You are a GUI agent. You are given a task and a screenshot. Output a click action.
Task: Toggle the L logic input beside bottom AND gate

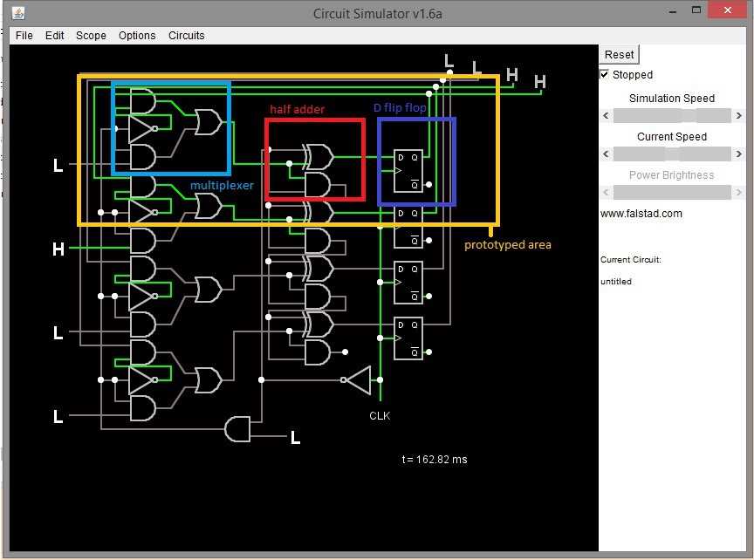point(295,437)
